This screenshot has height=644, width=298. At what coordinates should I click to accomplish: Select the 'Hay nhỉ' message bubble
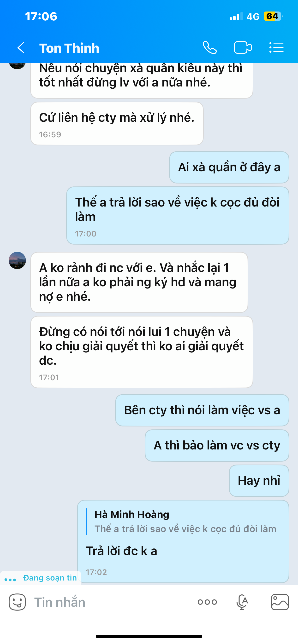pyautogui.click(x=259, y=481)
